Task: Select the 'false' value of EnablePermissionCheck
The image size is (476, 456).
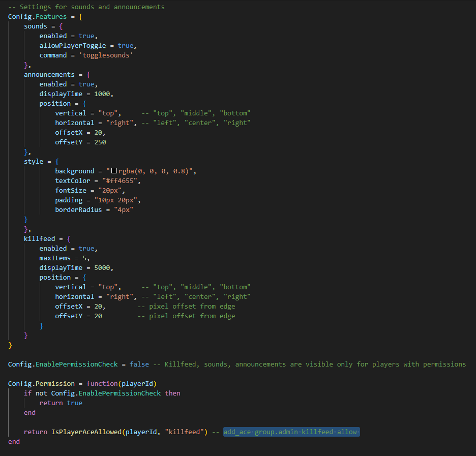Action: [139, 364]
